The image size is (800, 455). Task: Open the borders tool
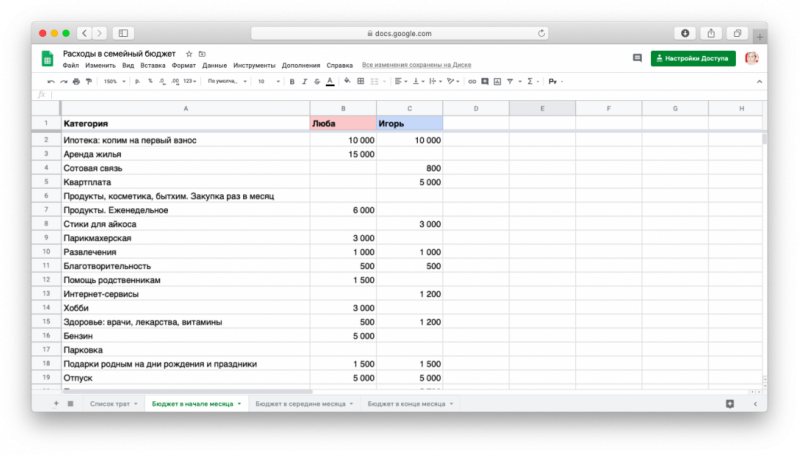click(x=361, y=82)
